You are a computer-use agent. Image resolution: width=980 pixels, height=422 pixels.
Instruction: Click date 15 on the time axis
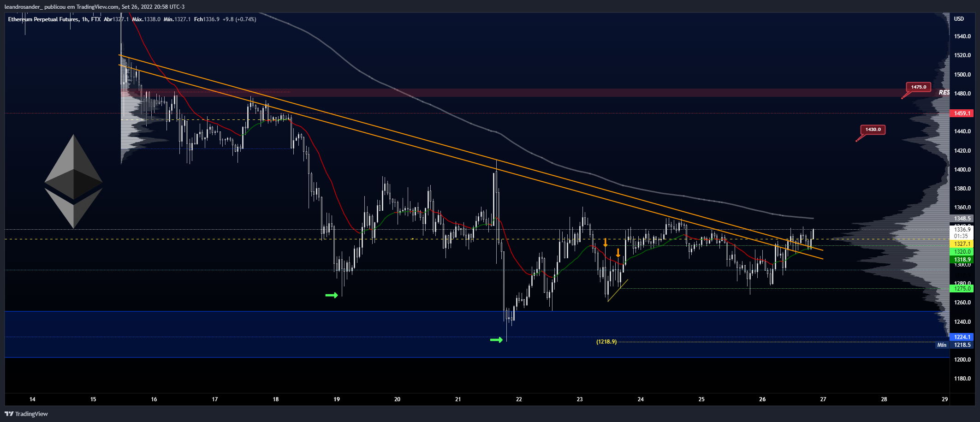(93, 399)
